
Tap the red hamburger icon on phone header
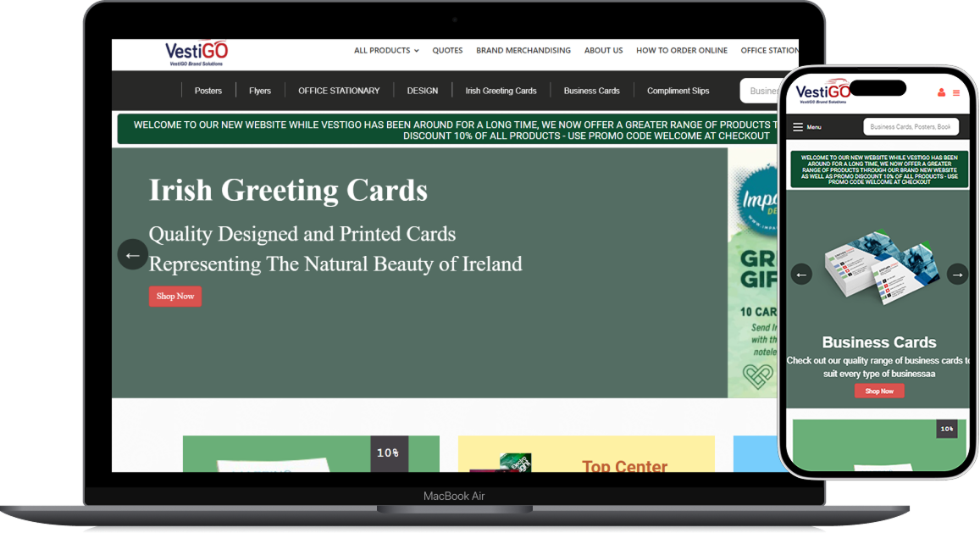click(956, 93)
